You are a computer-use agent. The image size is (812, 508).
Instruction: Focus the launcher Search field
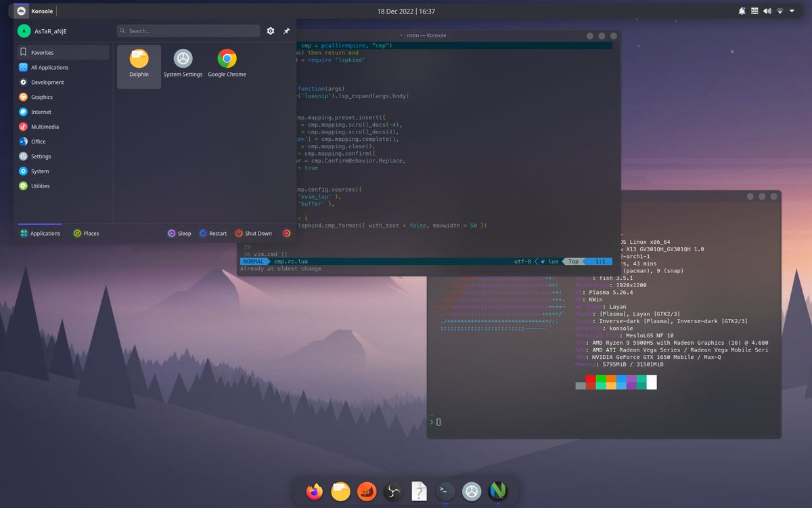[188, 31]
